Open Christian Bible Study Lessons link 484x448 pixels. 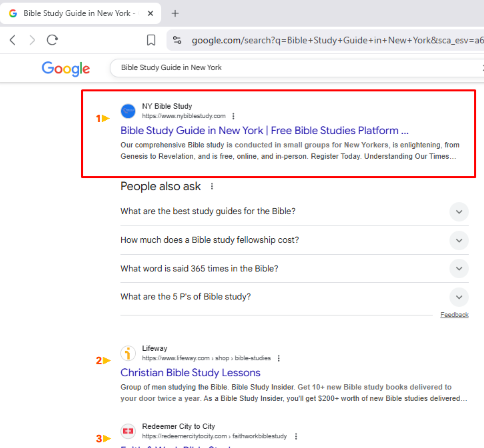pyautogui.click(x=190, y=373)
